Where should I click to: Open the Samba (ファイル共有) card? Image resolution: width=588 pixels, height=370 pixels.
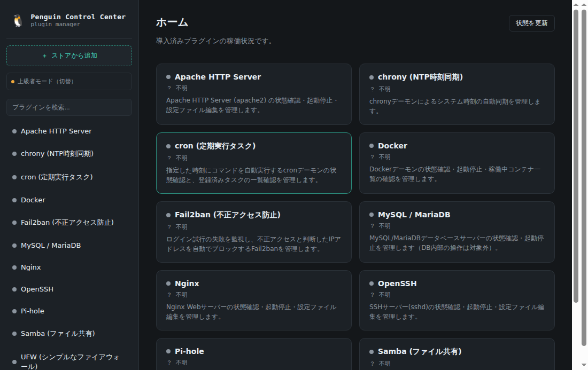pos(457,354)
